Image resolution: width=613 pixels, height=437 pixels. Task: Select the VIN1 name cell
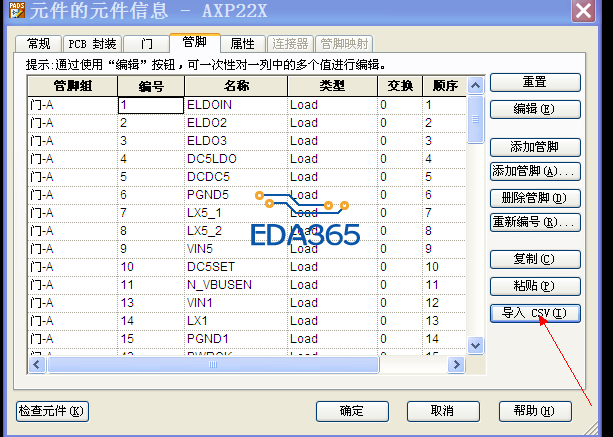click(x=236, y=303)
